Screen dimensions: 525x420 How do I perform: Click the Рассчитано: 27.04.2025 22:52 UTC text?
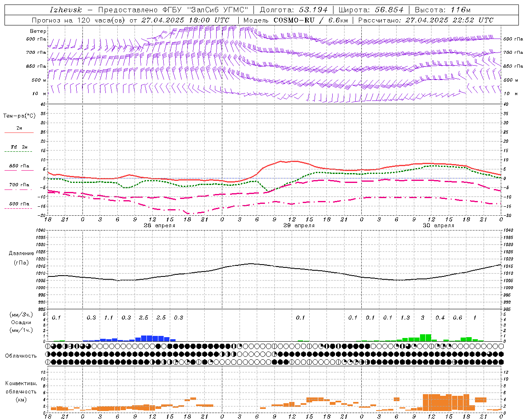click(426, 20)
